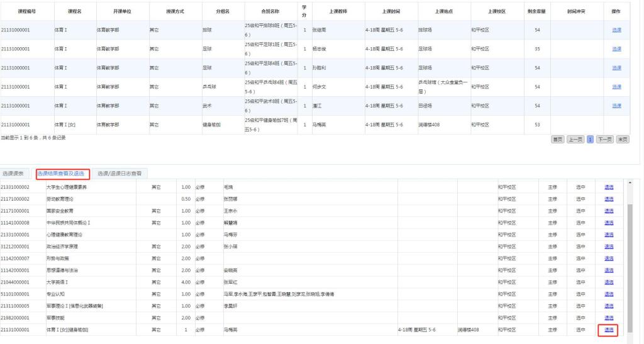Viewport: 644px width, 344px height.
Task: Select page number 1 in pagination
Action: pyautogui.click(x=590, y=138)
